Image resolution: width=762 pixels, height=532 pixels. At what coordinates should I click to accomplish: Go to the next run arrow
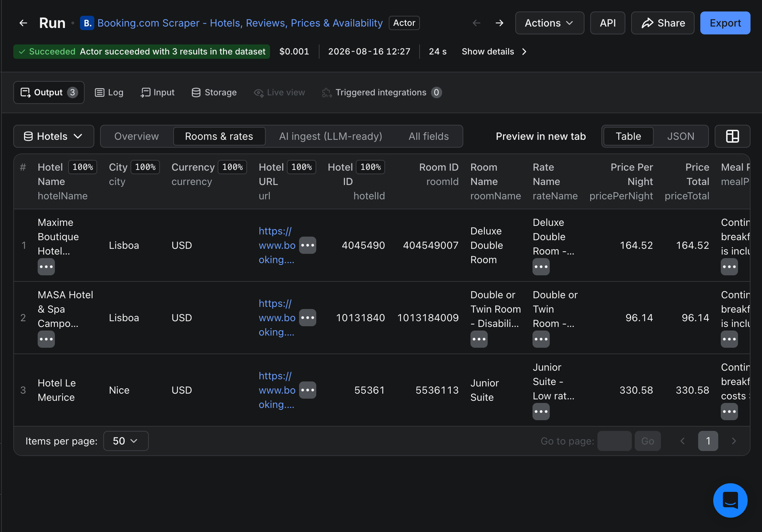click(x=500, y=23)
